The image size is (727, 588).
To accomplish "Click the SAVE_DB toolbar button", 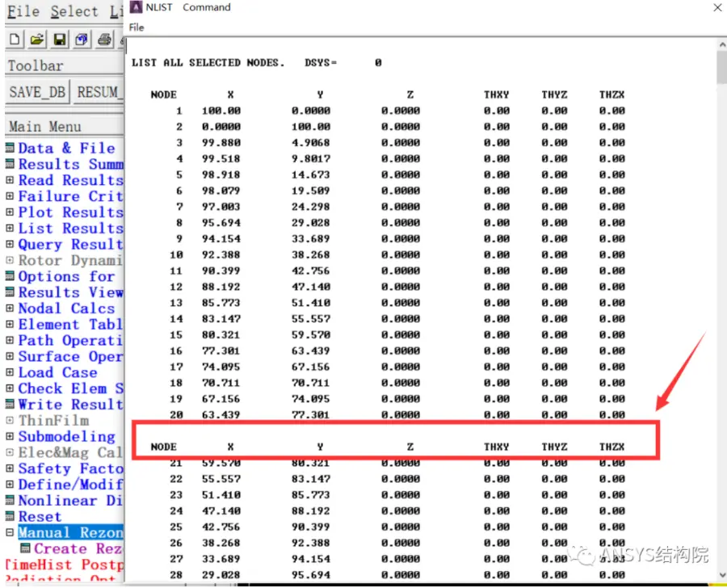I will coord(37,92).
